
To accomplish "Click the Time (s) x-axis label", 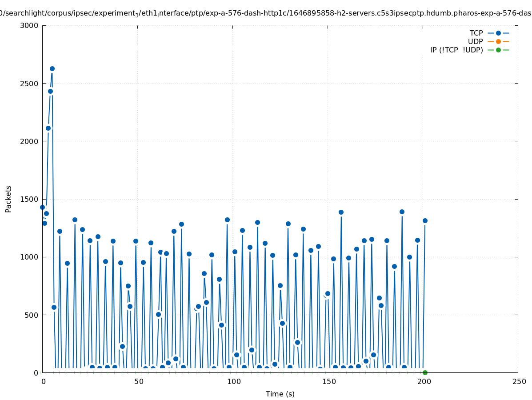I will (280, 394).
